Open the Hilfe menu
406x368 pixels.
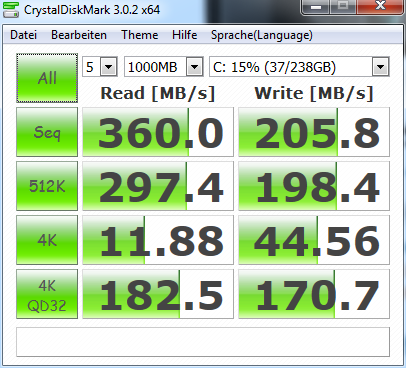pos(185,35)
